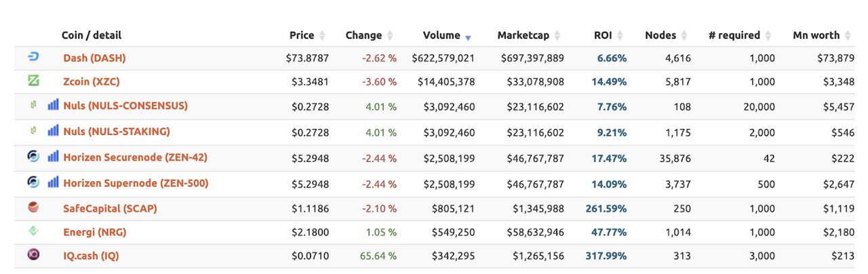Open the Energi (NRG) link
This screenshot has height=274, width=868.
(95, 232)
